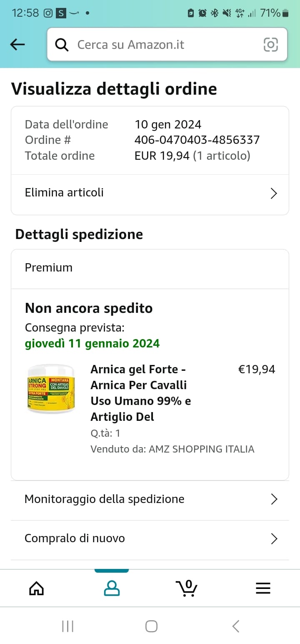300x644 pixels.
Task: Expand the Elimina articoli chevron
Action: pos(274,194)
